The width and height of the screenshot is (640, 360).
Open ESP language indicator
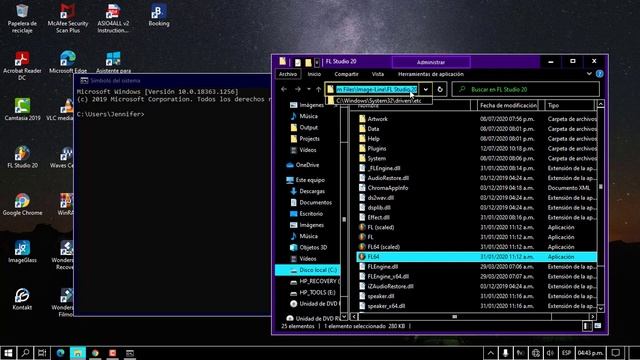click(x=566, y=353)
